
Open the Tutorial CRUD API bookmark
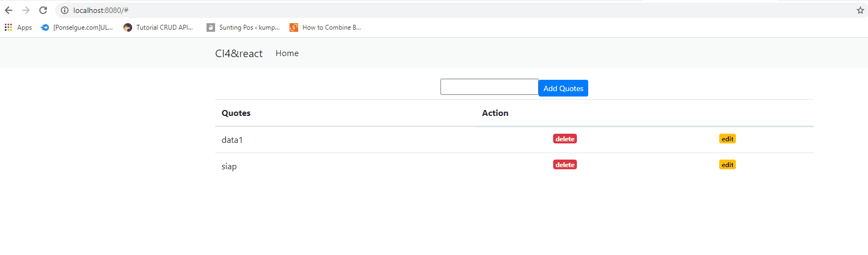159,27
